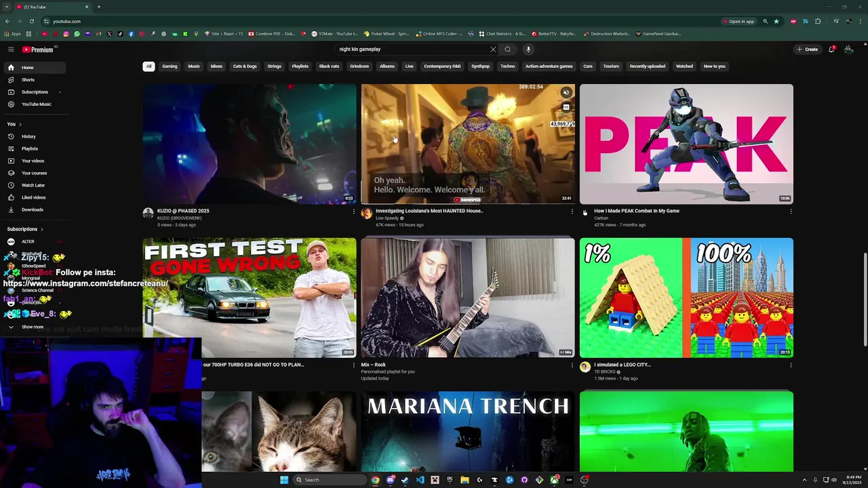Image resolution: width=868 pixels, height=488 pixels.
Task: Open the ALTER channel subscription
Action: click(x=34, y=241)
